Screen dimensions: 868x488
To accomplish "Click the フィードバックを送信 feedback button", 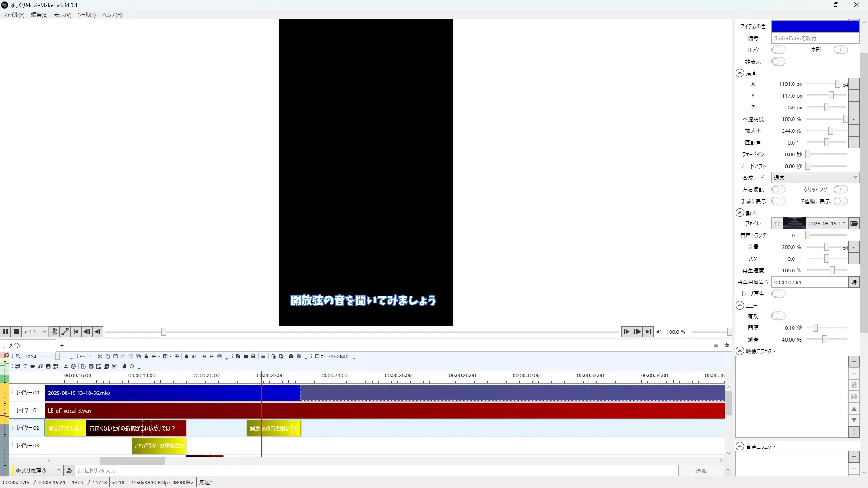I will click(x=332, y=357).
